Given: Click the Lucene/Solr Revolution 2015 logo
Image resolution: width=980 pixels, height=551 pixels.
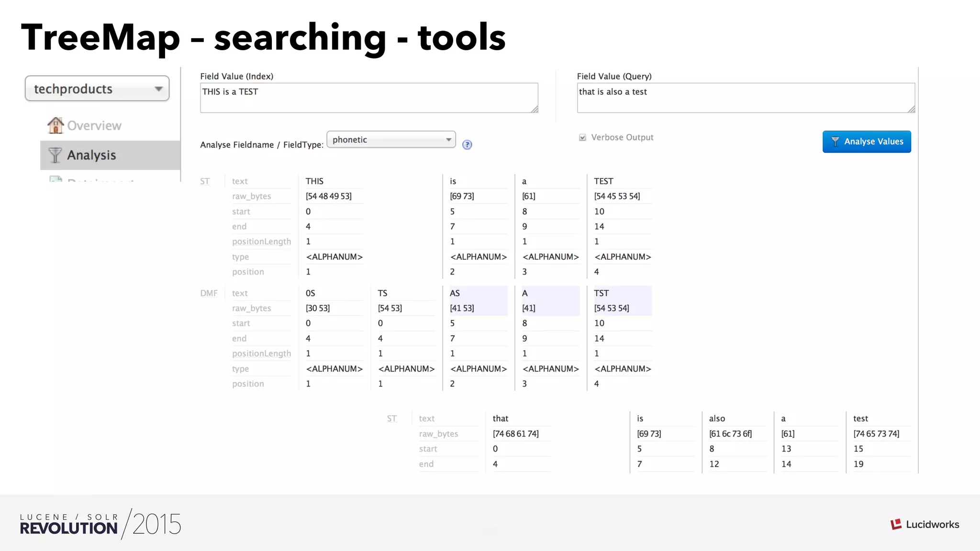Looking at the screenshot, I should tap(100, 524).
